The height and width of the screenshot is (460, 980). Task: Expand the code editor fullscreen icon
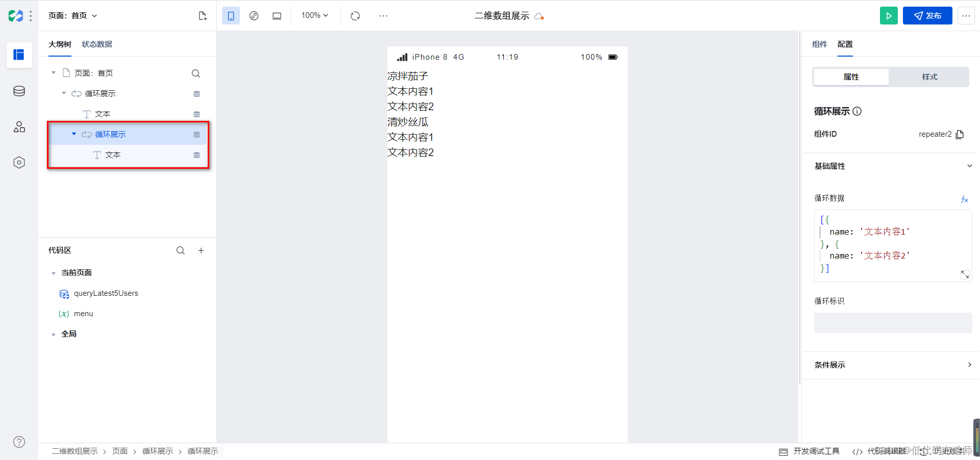click(965, 274)
